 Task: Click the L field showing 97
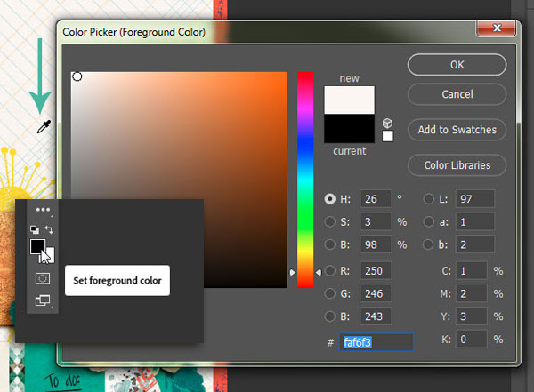tap(475, 199)
